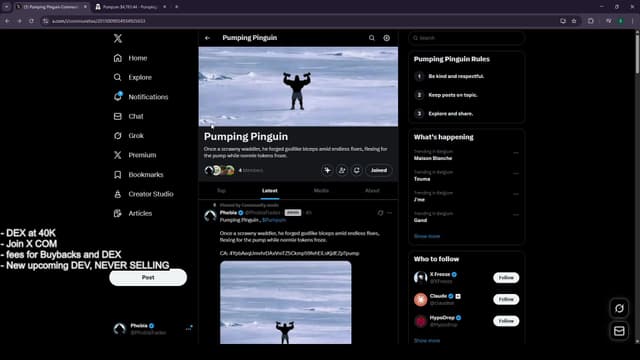Click the browser reload button
Image resolution: width=640 pixels, height=360 pixels.
pyautogui.click(x=31, y=21)
